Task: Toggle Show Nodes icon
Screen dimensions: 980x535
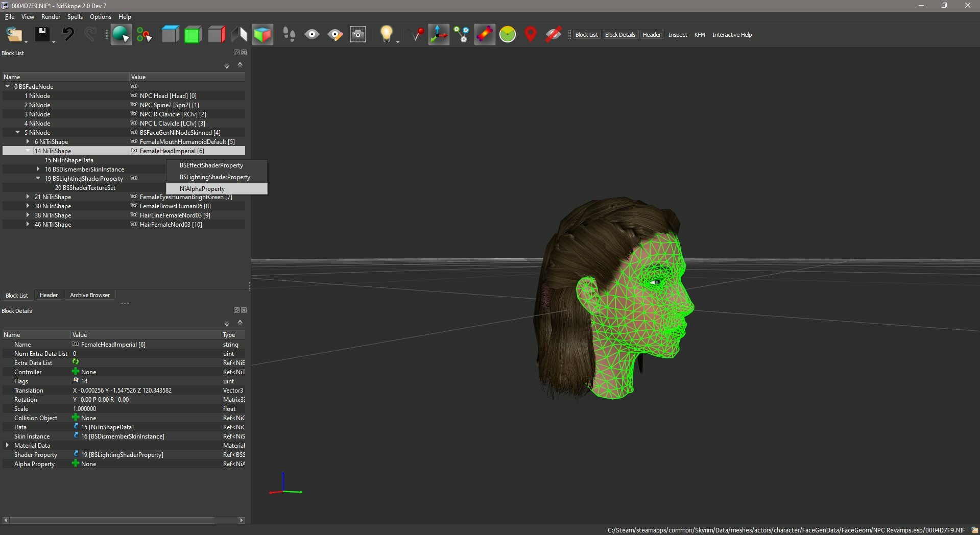Action: tap(462, 35)
